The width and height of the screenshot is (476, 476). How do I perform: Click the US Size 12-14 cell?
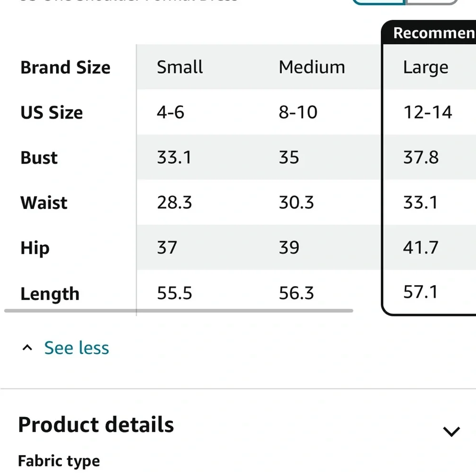(427, 112)
